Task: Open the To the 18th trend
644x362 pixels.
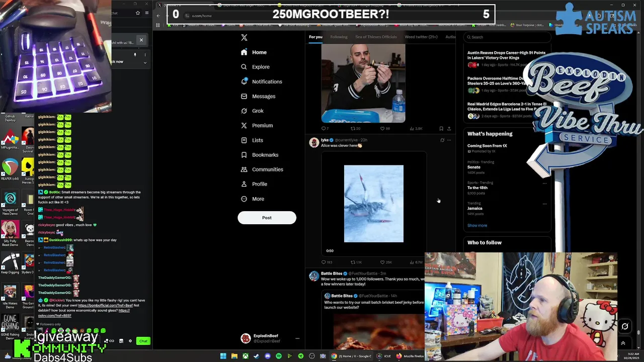Action: click(477, 188)
